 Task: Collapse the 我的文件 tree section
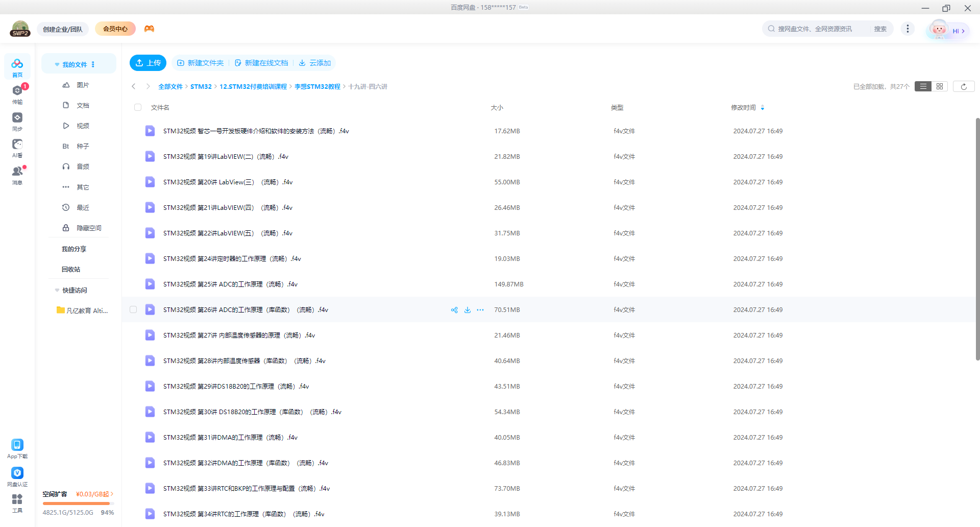[x=57, y=64]
